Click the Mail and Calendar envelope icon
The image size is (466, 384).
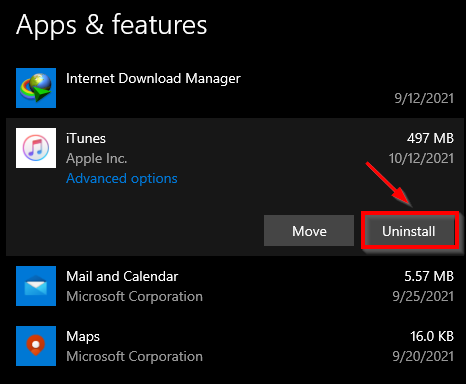[x=36, y=286]
